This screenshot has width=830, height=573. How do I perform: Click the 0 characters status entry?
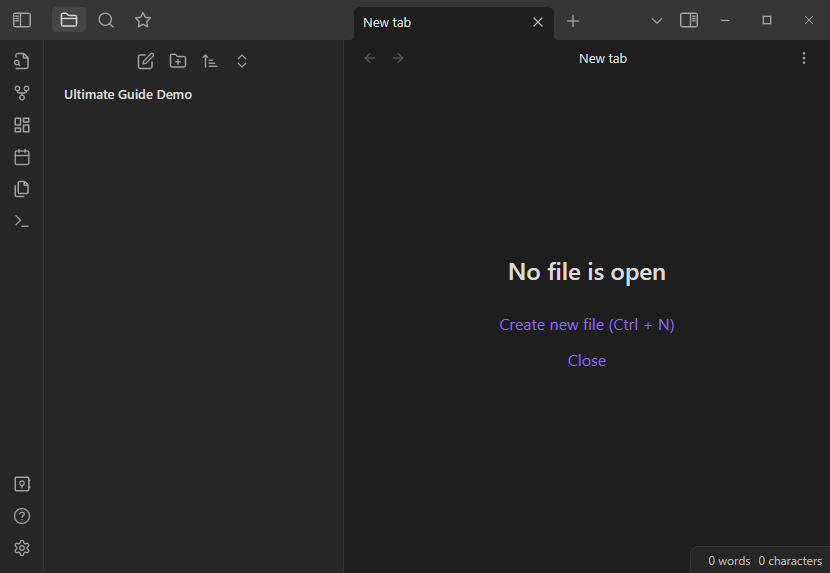[790, 561]
